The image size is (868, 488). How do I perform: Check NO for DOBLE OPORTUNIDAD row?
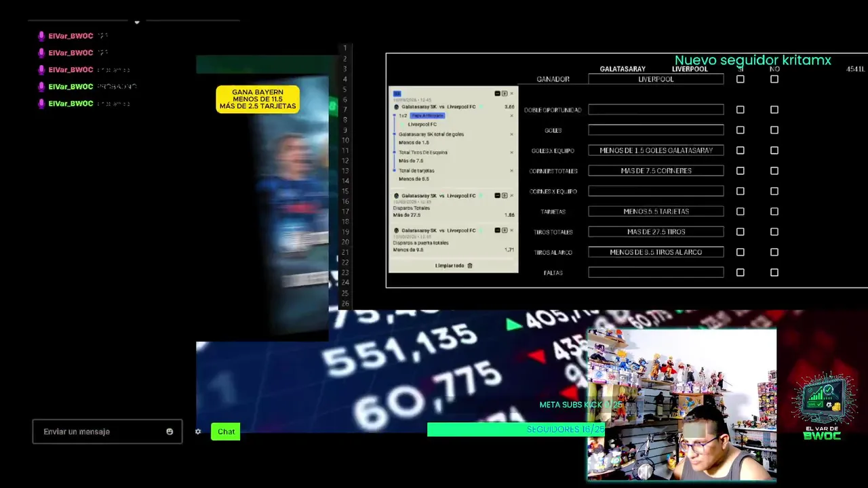[774, 110]
